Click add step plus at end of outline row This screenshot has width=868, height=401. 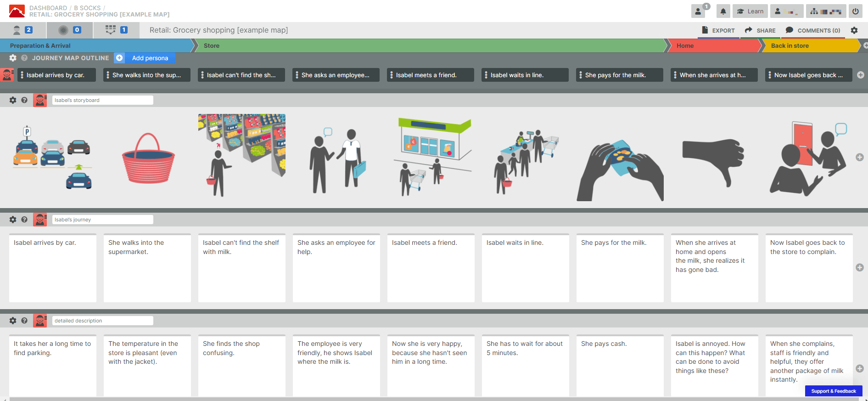point(861,75)
